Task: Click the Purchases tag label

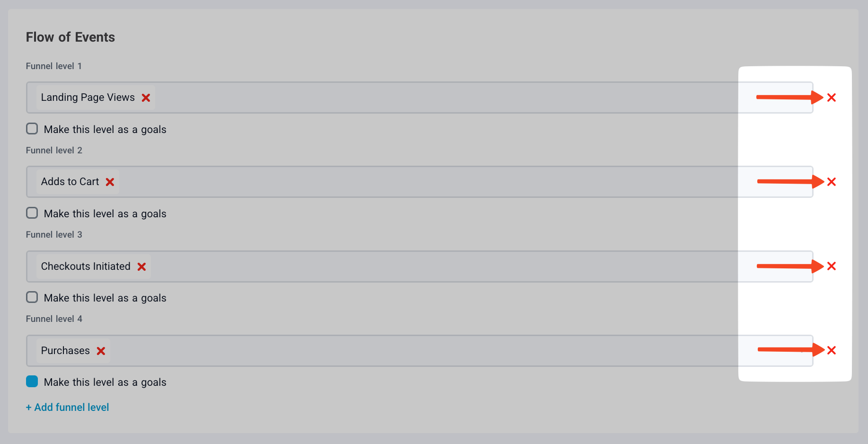Action: click(65, 351)
